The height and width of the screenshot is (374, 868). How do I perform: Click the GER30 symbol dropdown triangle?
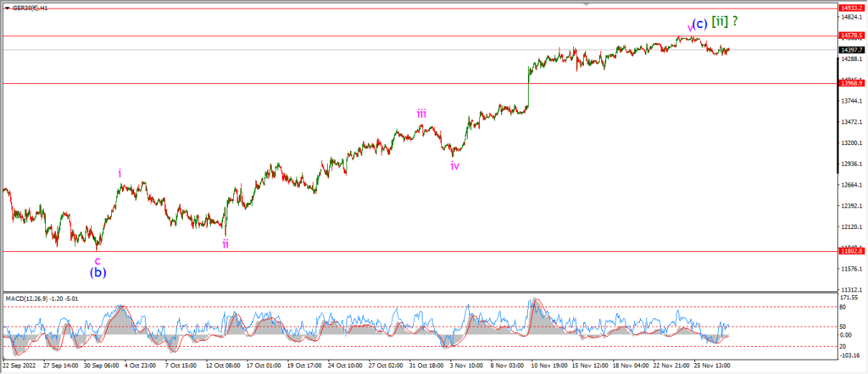pos(7,8)
